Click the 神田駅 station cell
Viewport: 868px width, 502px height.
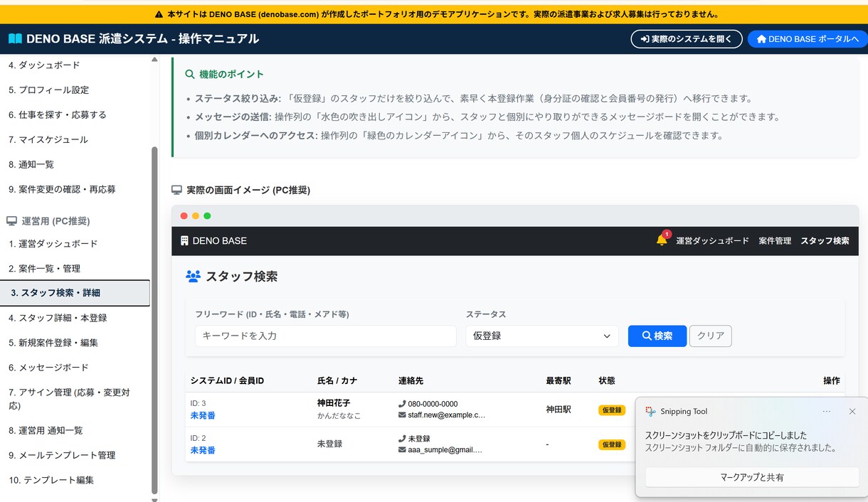[559, 410]
